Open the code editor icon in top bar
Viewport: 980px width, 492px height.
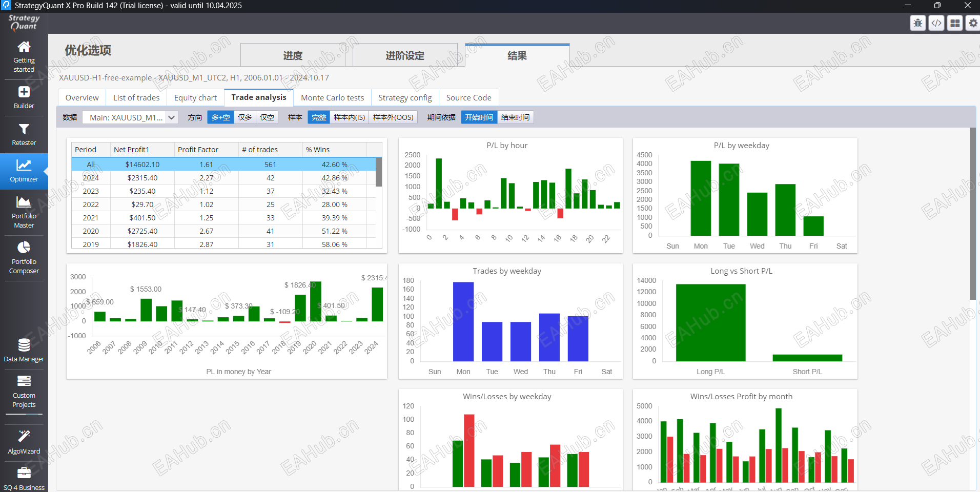coord(936,23)
